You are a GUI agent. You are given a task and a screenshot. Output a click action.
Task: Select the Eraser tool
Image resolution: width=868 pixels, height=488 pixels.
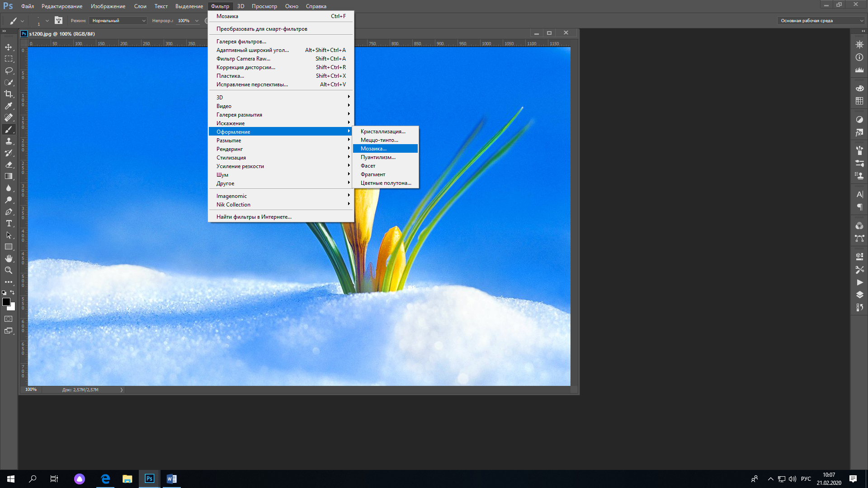[x=9, y=164]
